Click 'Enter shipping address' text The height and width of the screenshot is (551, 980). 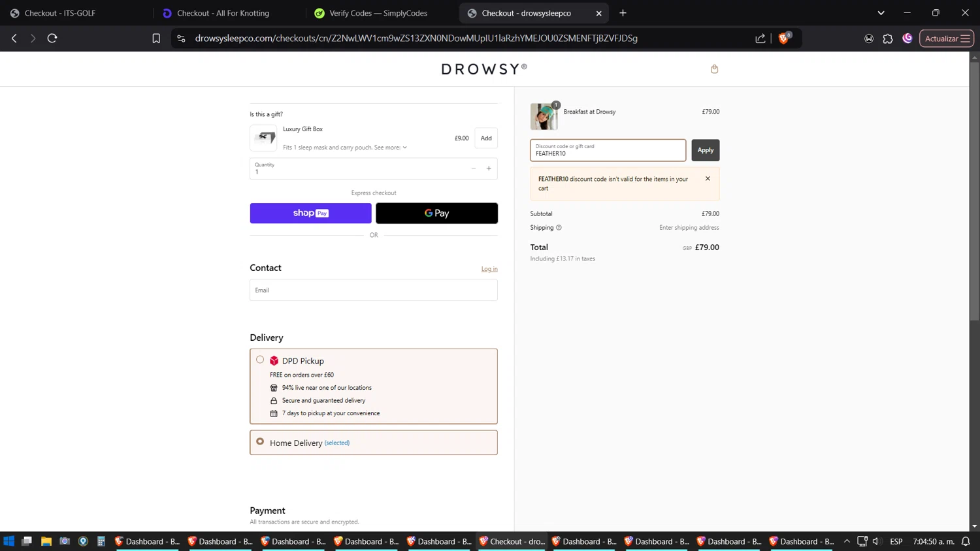coord(689,228)
